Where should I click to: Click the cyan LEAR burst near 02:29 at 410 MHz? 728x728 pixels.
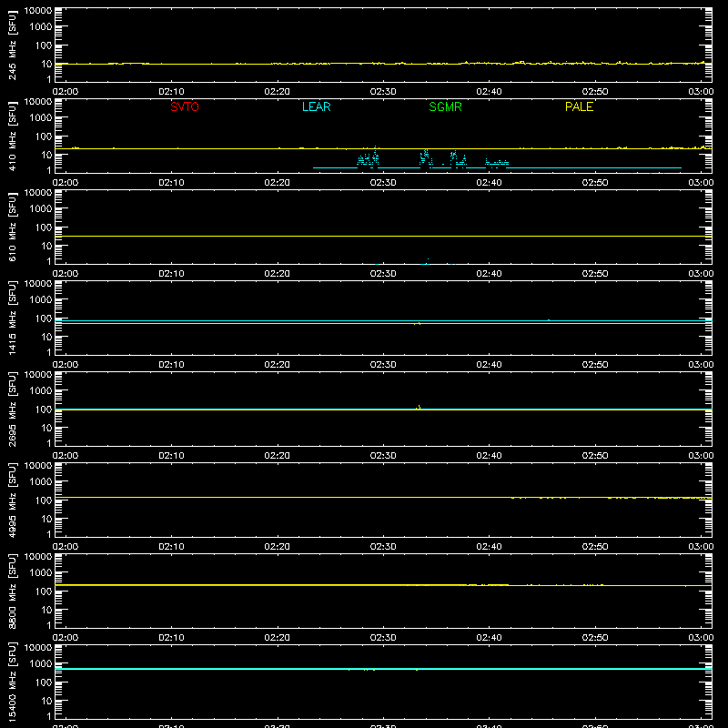[x=369, y=157]
